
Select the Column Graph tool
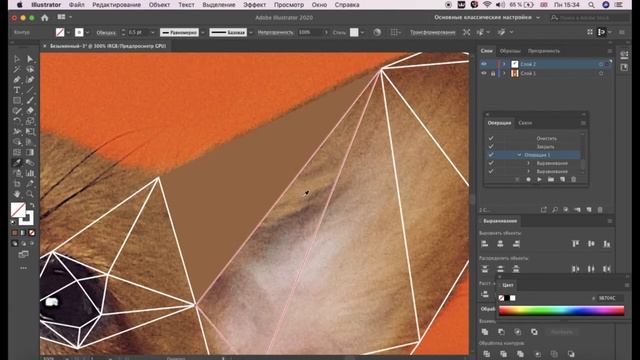[30, 173]
